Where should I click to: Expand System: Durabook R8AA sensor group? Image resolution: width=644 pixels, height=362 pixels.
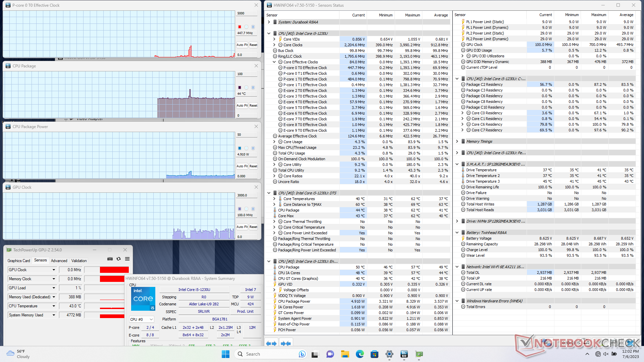point(269,22)
